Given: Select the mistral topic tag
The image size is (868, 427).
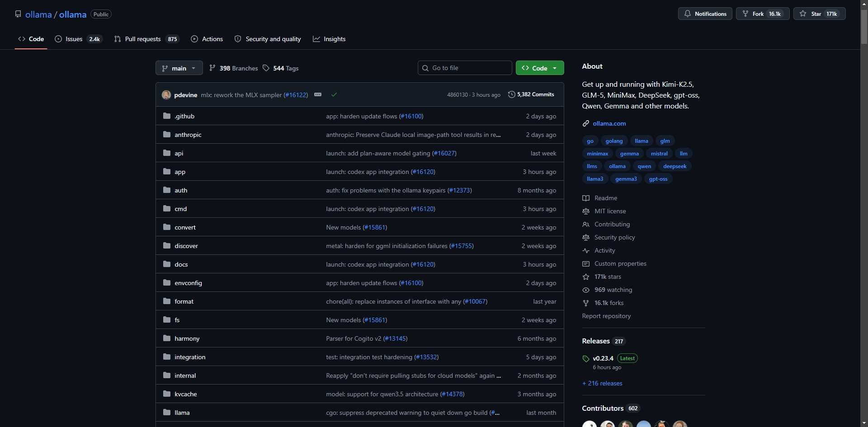Looking at the screenshot, I should 659,154.
